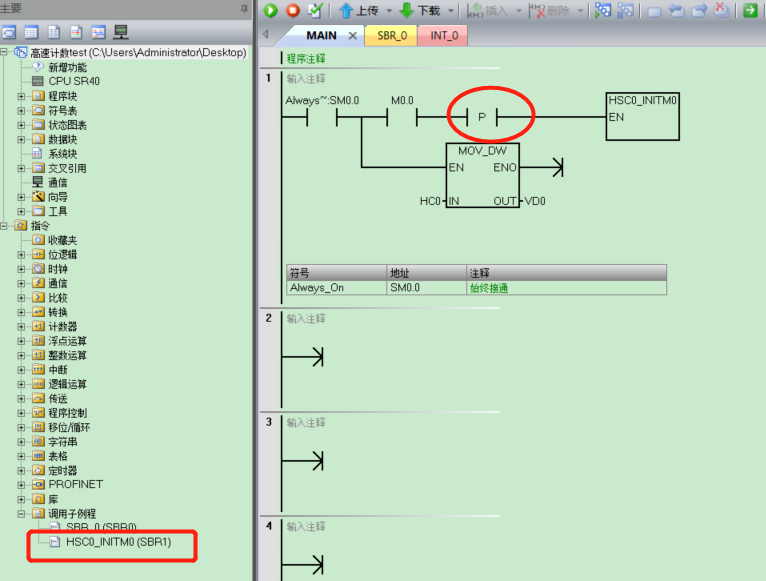Screen dimensions: 766x581
Task: Open the 下载 download dropdown arrow
Action: coord(450,11)
